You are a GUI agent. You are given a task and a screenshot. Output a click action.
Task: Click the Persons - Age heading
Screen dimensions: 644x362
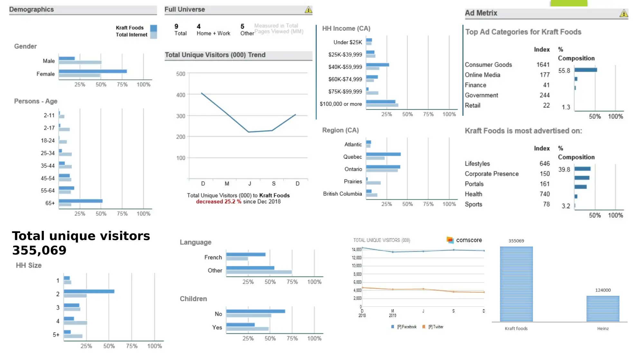pos(36,101)
